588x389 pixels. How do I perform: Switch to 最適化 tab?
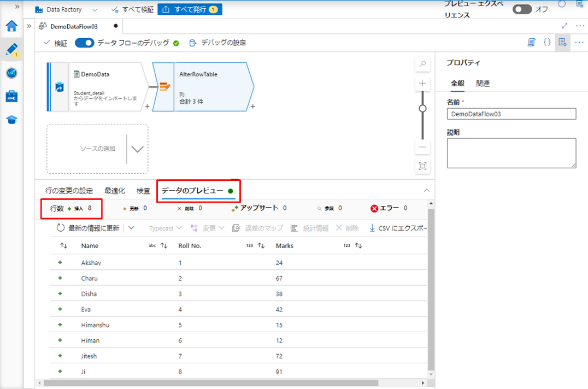[115, 191]
